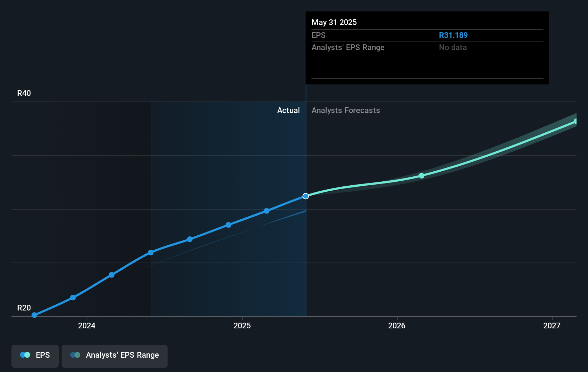Select the 2027 forecast data point at chart edge
588x372 pixels.
coord(576,122)
